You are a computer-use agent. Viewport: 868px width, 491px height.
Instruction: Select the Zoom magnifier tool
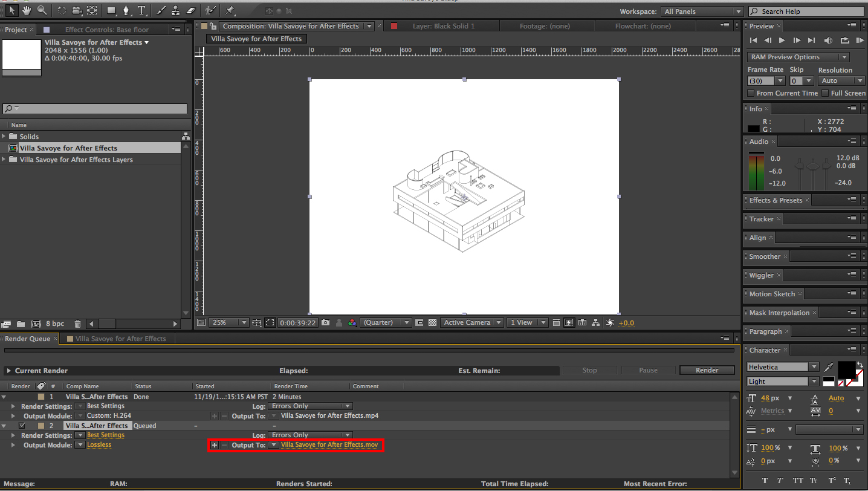(42, 10)
